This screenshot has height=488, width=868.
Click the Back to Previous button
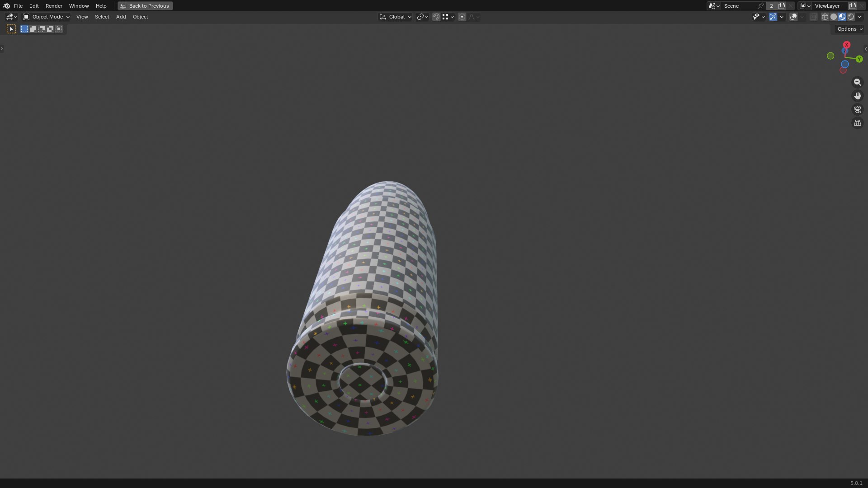[145, 6]
